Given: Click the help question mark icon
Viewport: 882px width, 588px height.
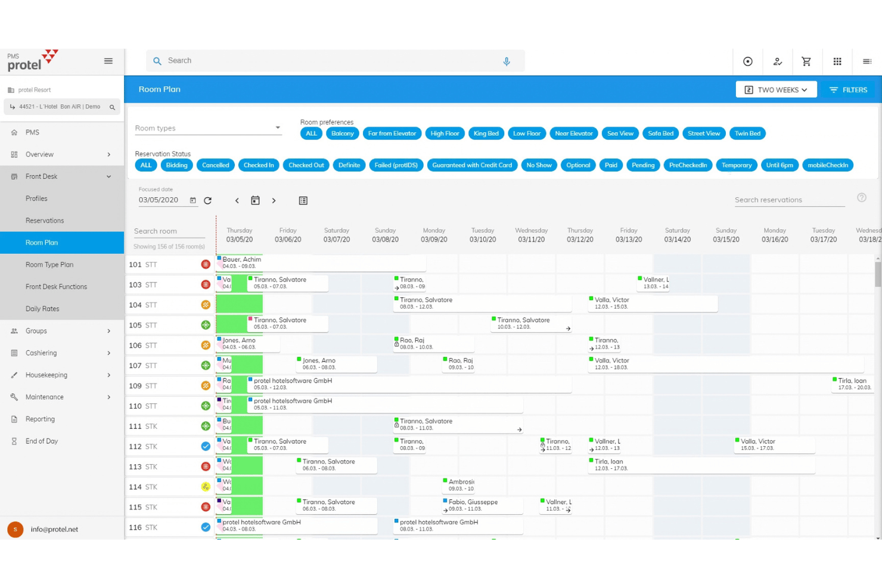Looking at the screenshot, I should click(x=862, y=198).
